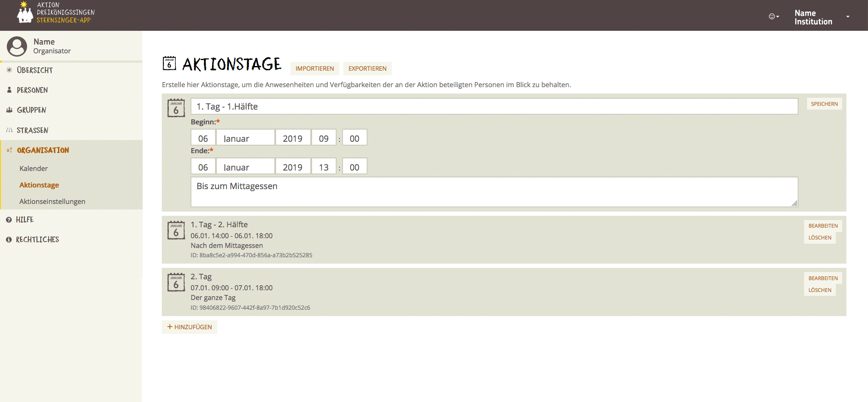This screenshot has width=868, height=402.
Task: Open Aktionseinstellungen submenu item
Action: pos(52,201)
